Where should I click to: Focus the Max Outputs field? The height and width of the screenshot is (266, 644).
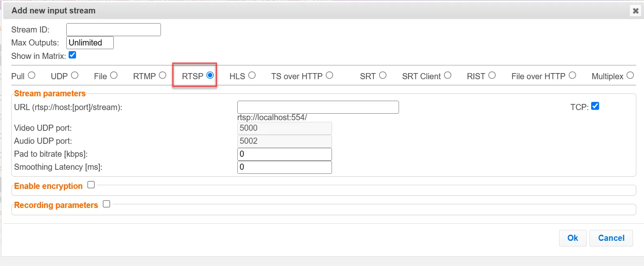tap(90, 43)
